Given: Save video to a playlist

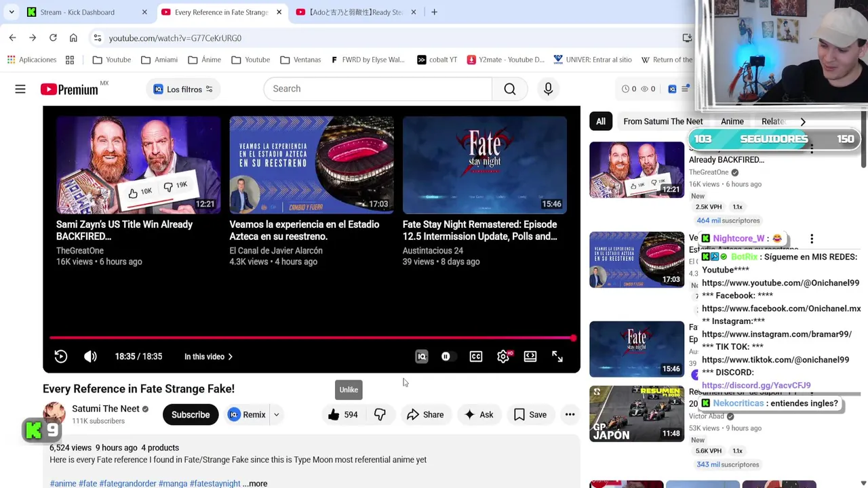Looking at the screenshot, I should (x=530, y=415).
